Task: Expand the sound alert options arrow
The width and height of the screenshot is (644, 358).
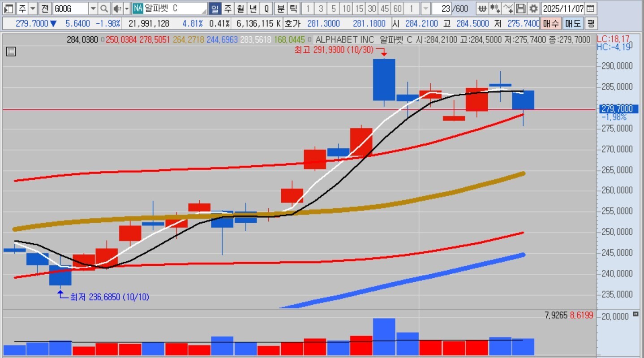Action: (126, 9)
